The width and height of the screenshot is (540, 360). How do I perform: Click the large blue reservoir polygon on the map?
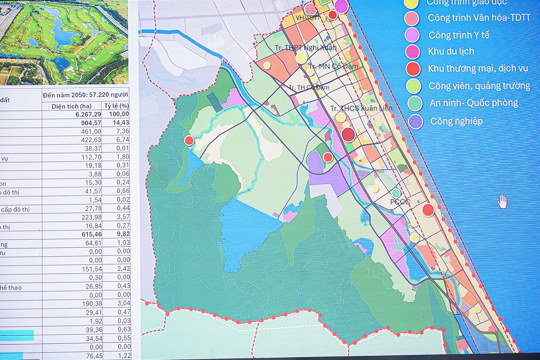[x=245, y=231]
